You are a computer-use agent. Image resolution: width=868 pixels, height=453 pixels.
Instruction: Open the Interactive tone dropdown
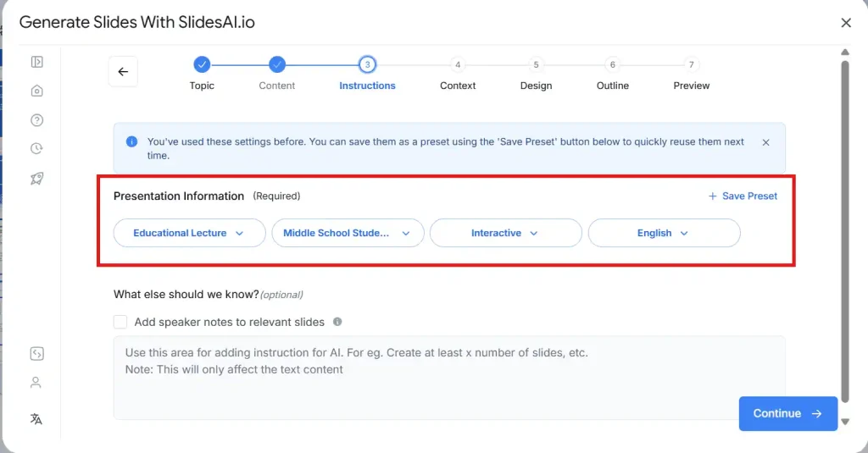[x=505, y=233]
